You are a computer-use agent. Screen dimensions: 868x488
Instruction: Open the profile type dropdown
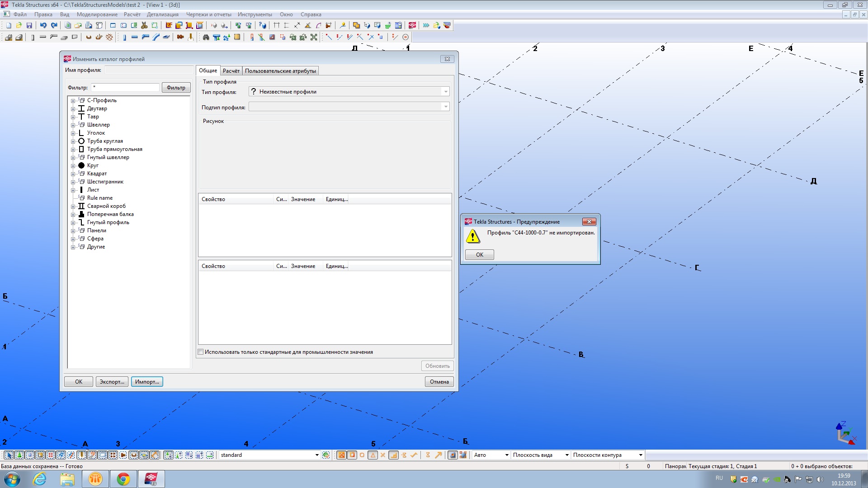click(445, 92)
